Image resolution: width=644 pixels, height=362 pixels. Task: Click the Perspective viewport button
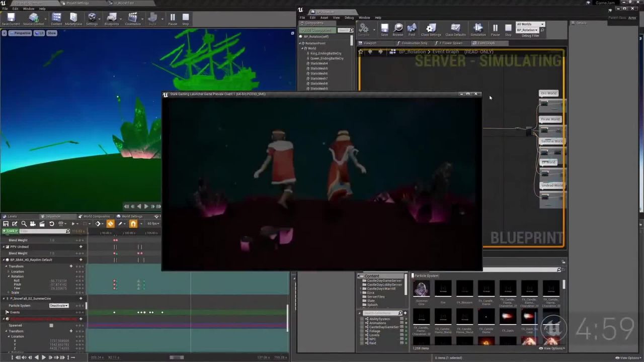(20, 33)
